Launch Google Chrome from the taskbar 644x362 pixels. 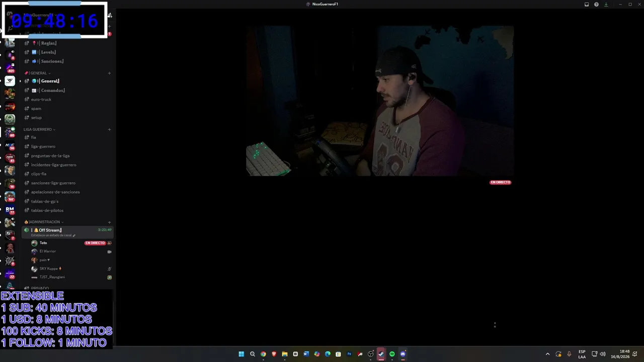point(263,354)
